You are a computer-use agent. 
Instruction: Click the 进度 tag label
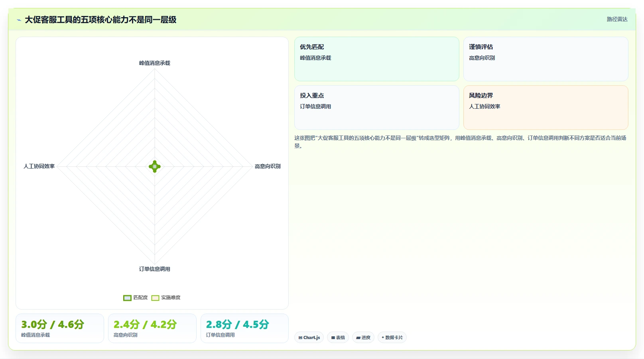366,337
